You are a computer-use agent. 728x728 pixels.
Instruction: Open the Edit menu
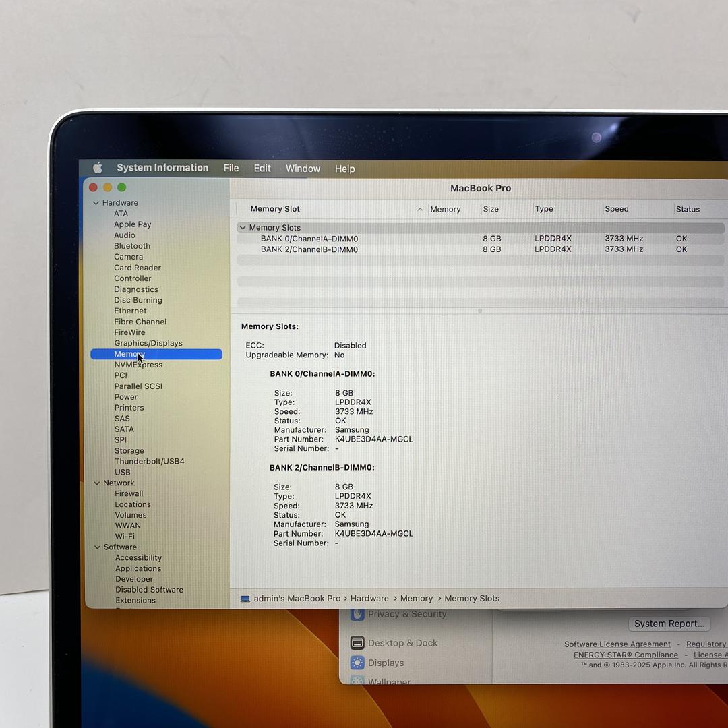(262, 168)
